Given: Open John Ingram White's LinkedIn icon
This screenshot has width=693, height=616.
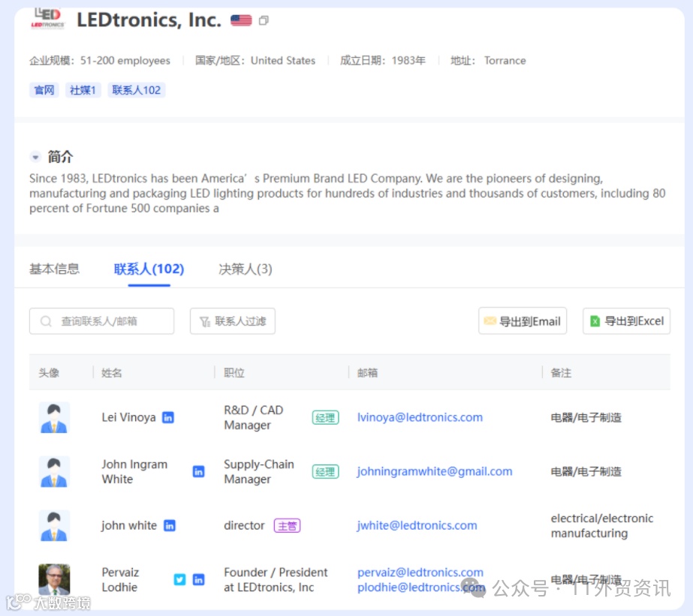Looking at the screenshot, I should coord(198,472).
